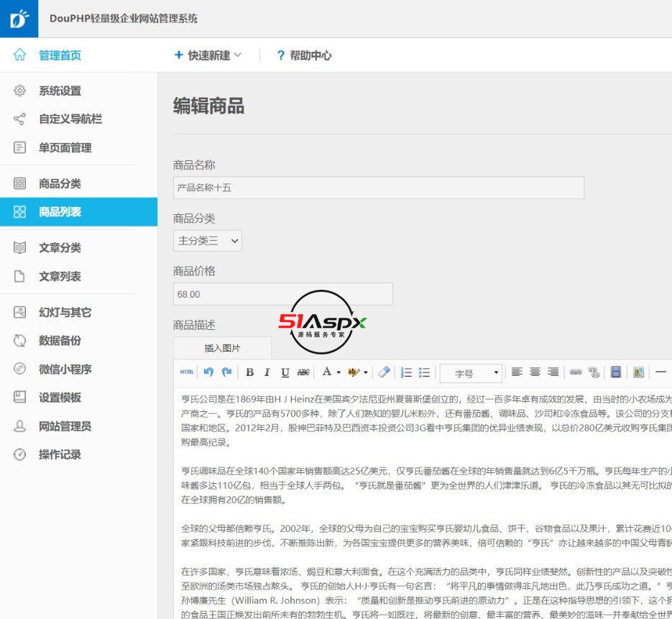Click the eraser clear-format icon
This screenshot has height=619, width=672.
(x=385, y=372)
